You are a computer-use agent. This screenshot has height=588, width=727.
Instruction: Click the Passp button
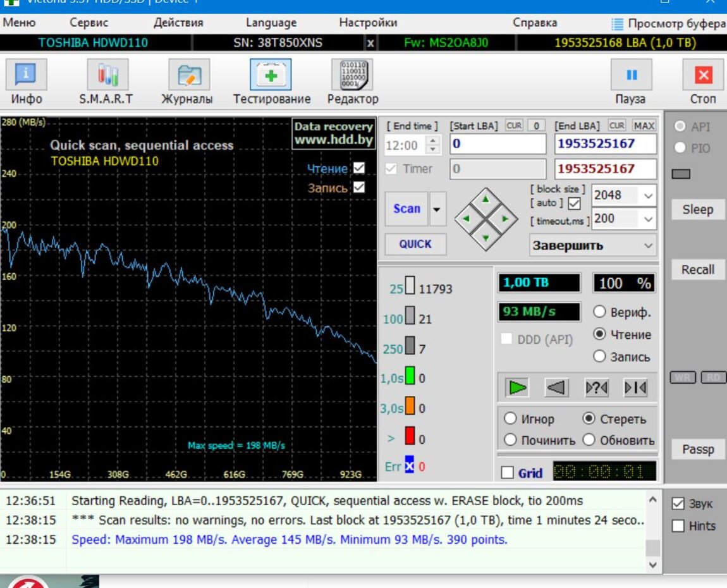pos(698,450)
